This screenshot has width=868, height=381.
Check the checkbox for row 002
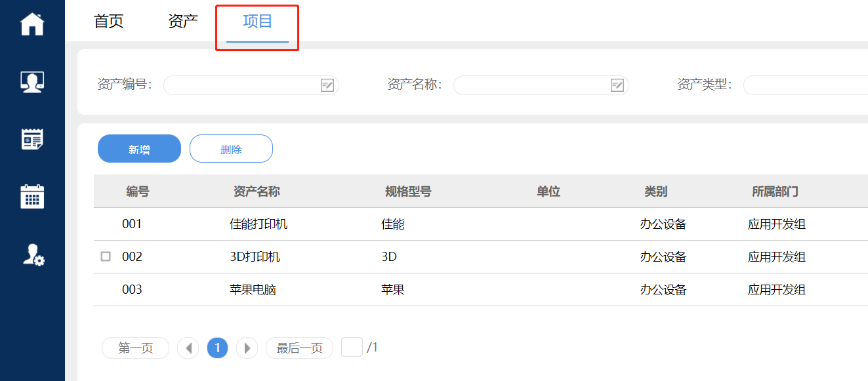[x=106, y=256]
